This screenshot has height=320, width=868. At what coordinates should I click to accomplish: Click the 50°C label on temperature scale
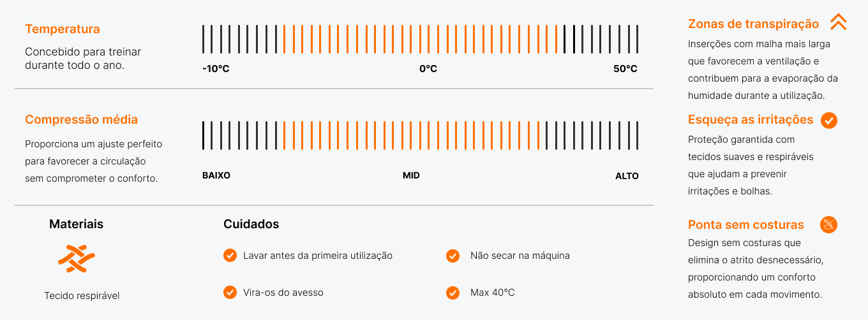625,69
